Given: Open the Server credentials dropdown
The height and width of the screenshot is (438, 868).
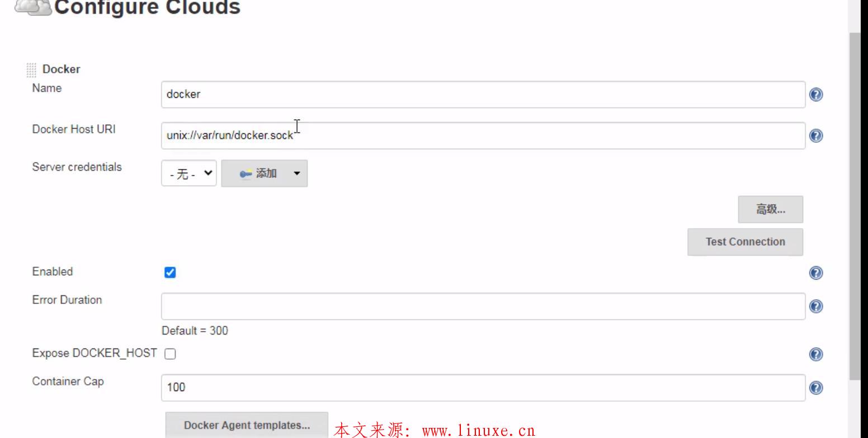Looking at the screenshot, I should (x=189, y=173).
